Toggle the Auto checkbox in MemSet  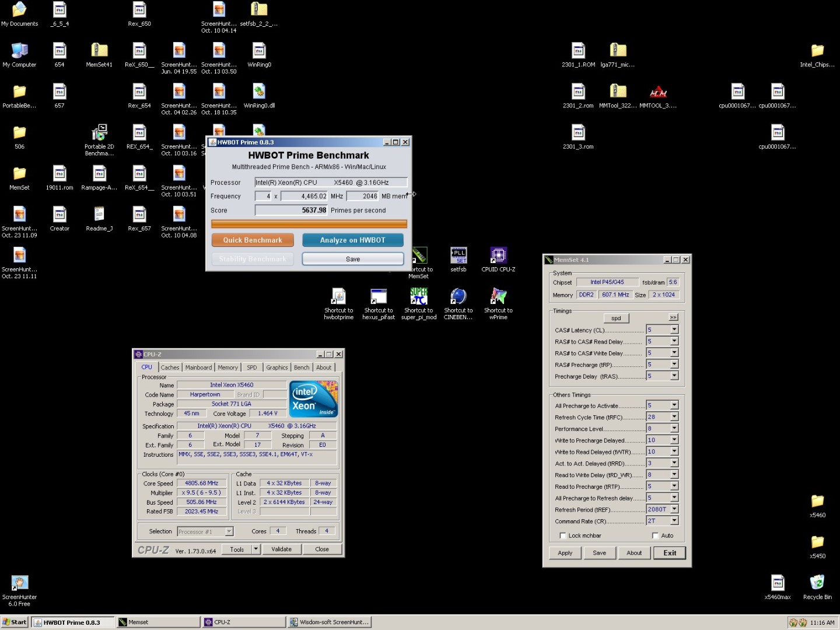pos(655,535)
